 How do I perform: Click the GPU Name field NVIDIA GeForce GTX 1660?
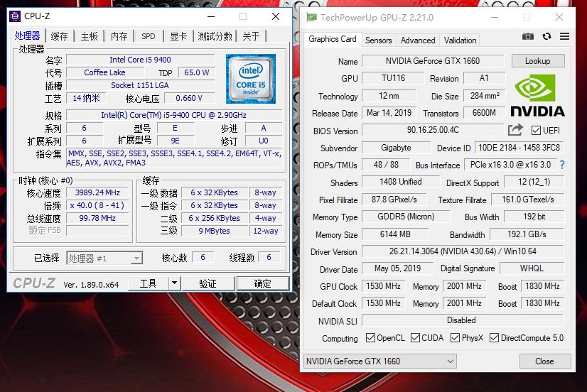433,61
